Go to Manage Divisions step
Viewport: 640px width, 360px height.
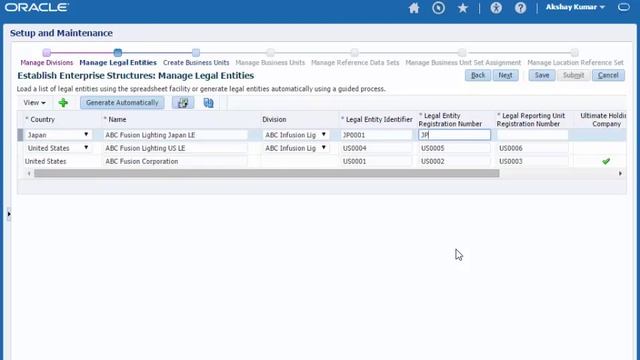[47, 62]
